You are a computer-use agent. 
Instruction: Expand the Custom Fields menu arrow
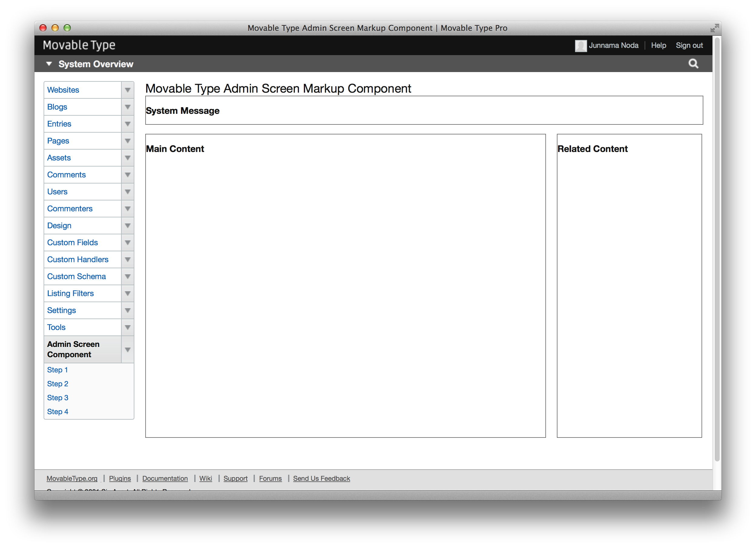pos(128,243)
